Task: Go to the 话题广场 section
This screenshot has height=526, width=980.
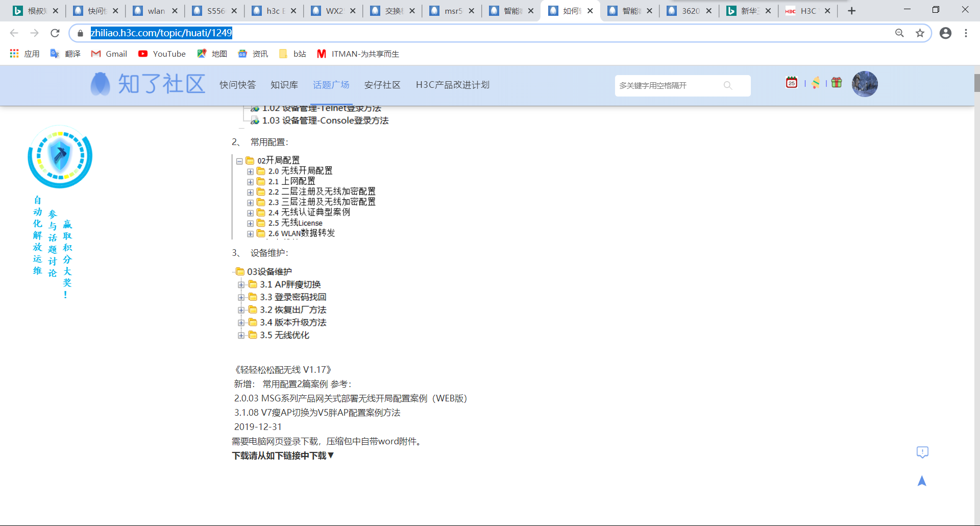Action: pyautogui.click(x=331, y=85)
